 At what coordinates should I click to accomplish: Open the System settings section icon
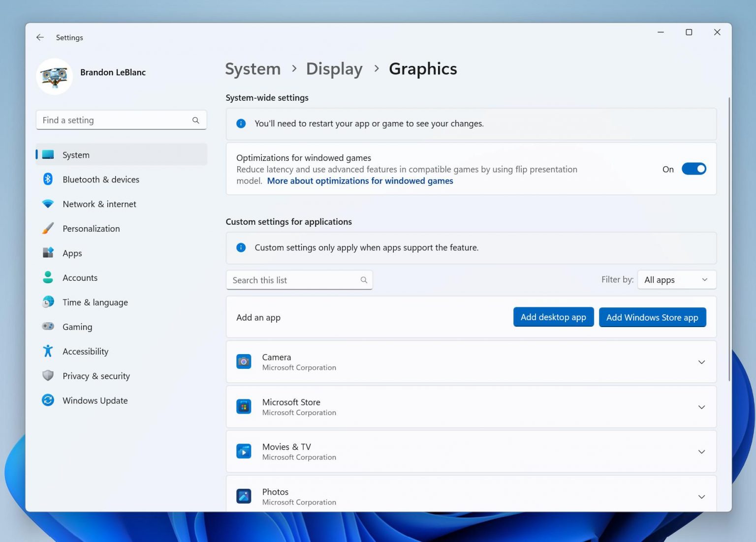click(48, 154)
